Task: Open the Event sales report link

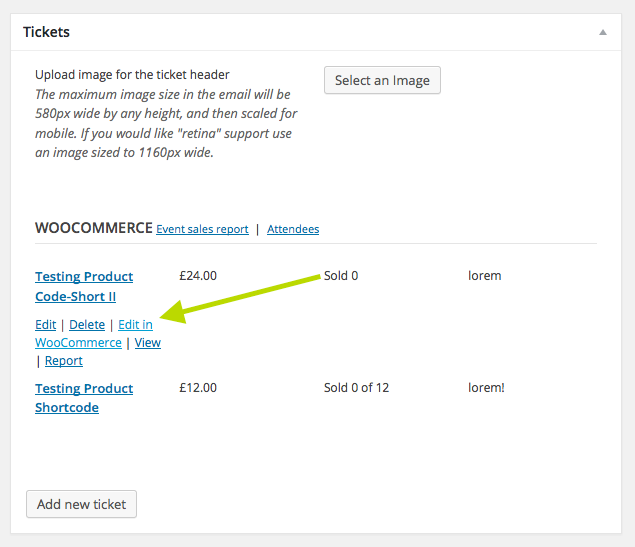Action: [202, 229]
